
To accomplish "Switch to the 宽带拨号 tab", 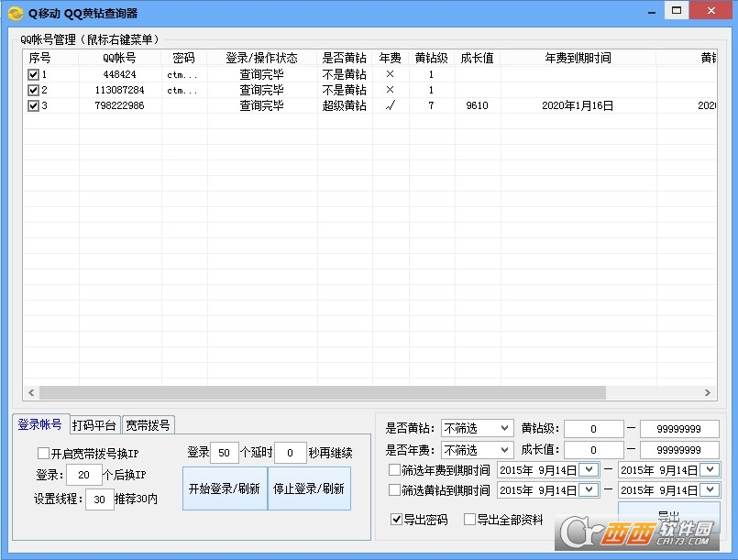I will coord(148,424).
